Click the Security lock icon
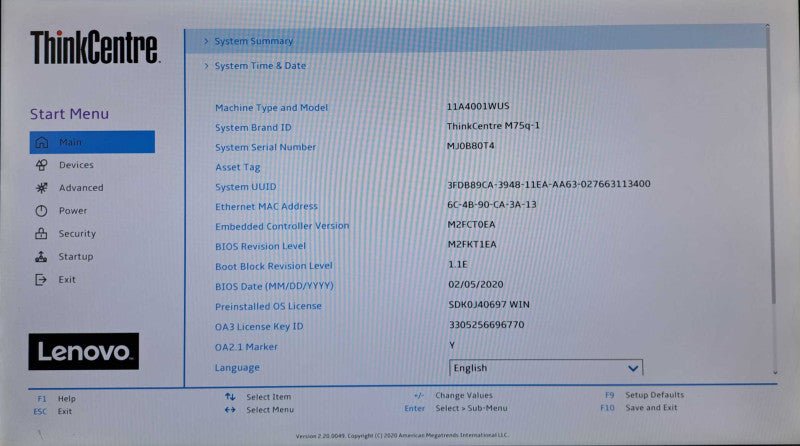 coord(41,233)
